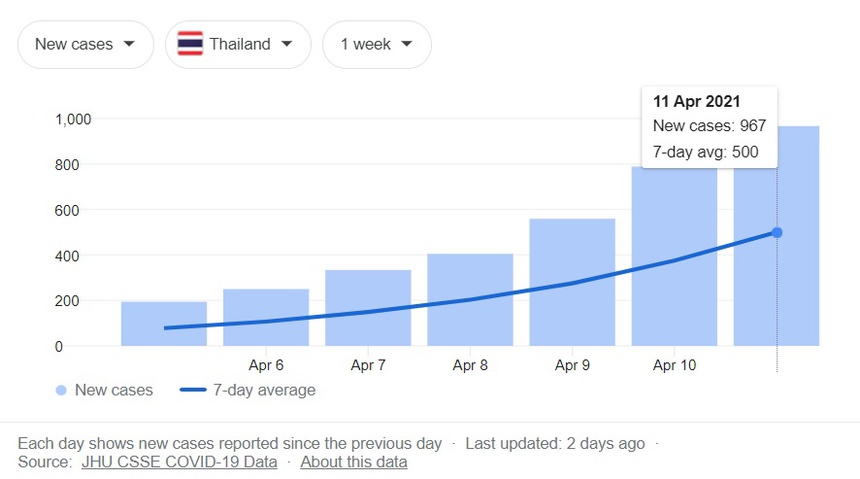
Task: Click the 11 Apr 2021 tooltip box
Action: [709, 126]
